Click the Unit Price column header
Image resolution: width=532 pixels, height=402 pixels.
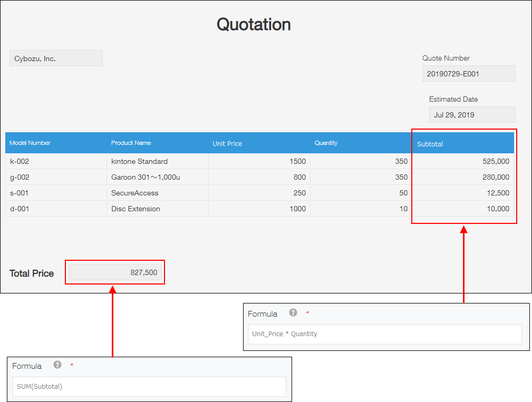(x=227, y=143)
